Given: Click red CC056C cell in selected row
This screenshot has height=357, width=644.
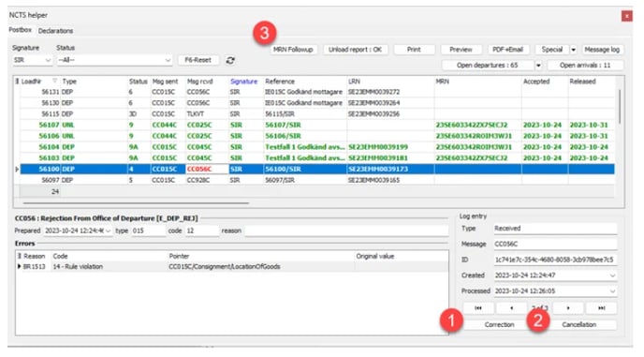Looking at the screenshot, I should pos(207,169).
